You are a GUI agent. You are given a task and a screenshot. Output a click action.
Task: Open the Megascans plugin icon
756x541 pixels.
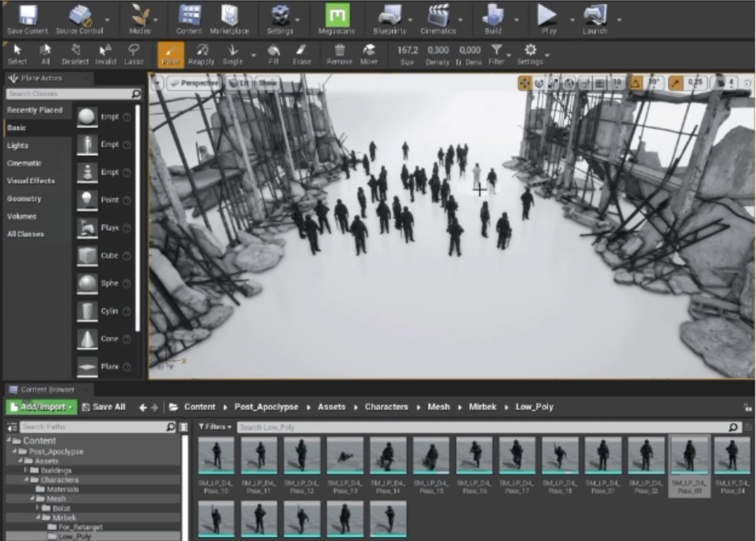[x=337, y=18]
